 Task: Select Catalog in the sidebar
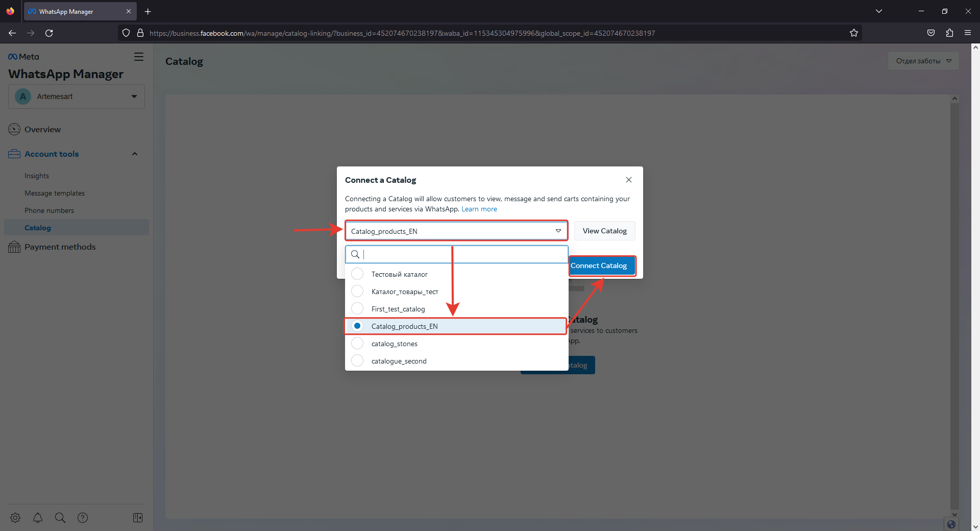77,228
